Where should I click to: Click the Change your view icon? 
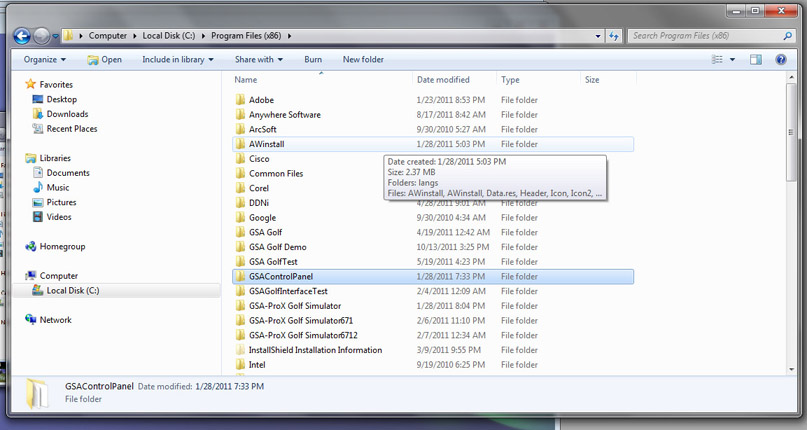tap(717, 60)
